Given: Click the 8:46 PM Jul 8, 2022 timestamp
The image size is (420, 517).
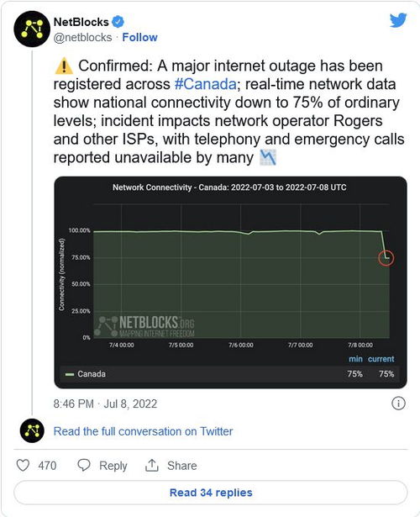Looking at the screenshot, I should click(105, 404).
